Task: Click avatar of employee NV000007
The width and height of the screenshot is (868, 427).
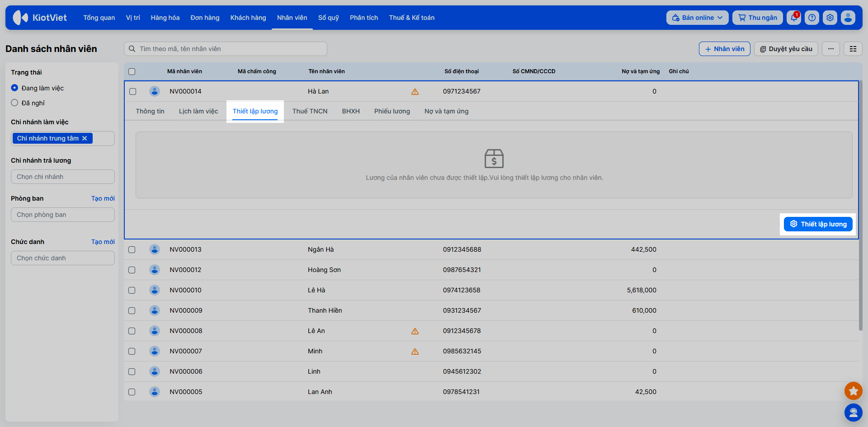Action: pyautogui.click(x=155, y=351)
